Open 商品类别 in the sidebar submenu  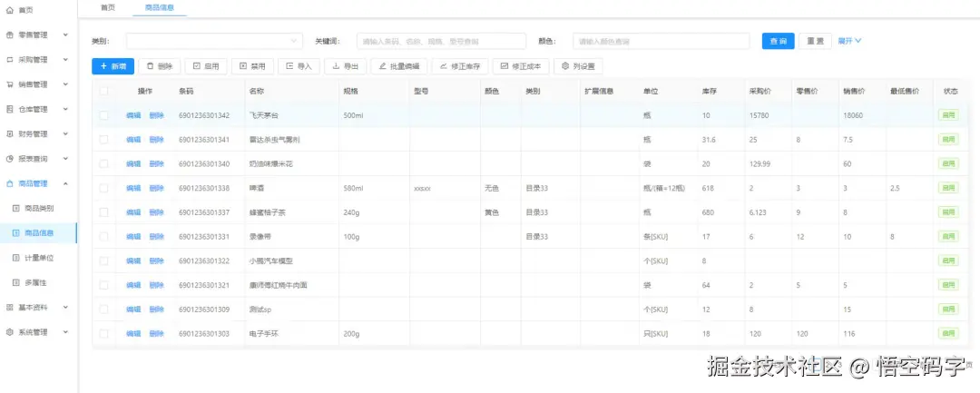tap(39, 209)
